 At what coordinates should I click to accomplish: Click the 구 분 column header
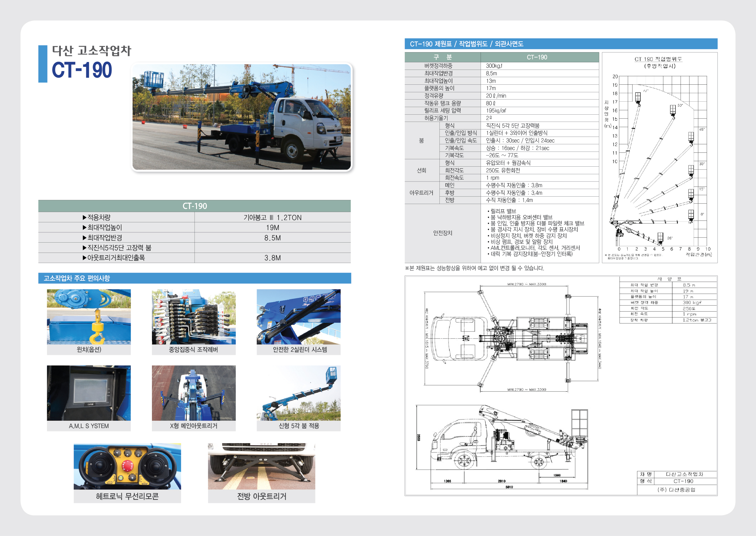443,57
